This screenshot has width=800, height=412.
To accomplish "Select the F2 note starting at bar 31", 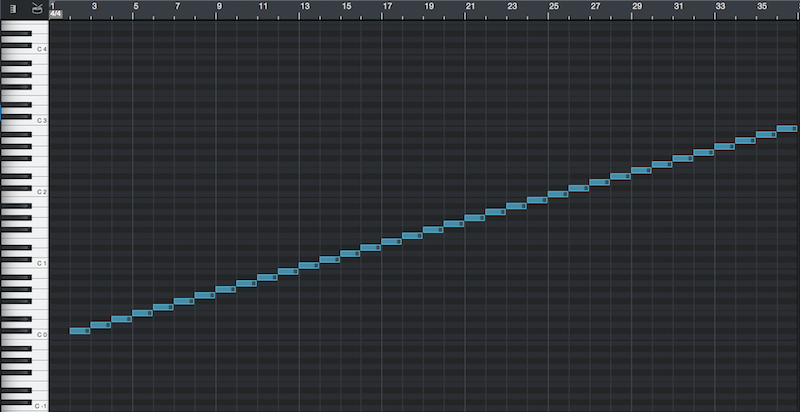I will pos(684,158).
